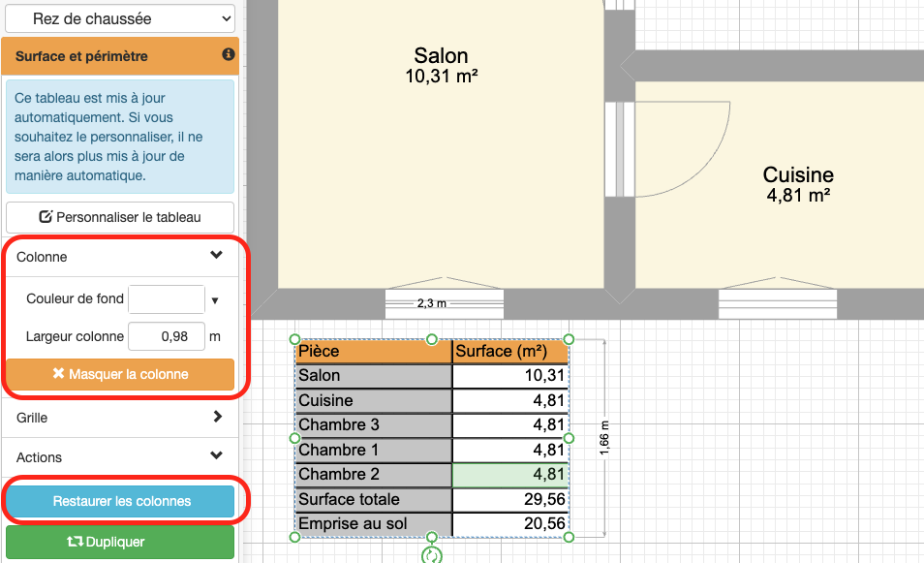This screenshot has height=563, width=924.
Task: Open the Rez de chaussée floor dropdown
Action: (119, 18)
